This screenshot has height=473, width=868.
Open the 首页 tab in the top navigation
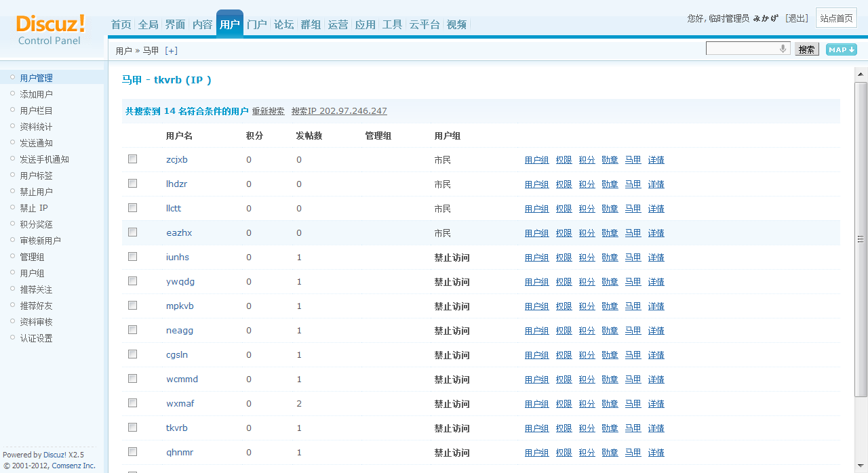click(121, 24)
